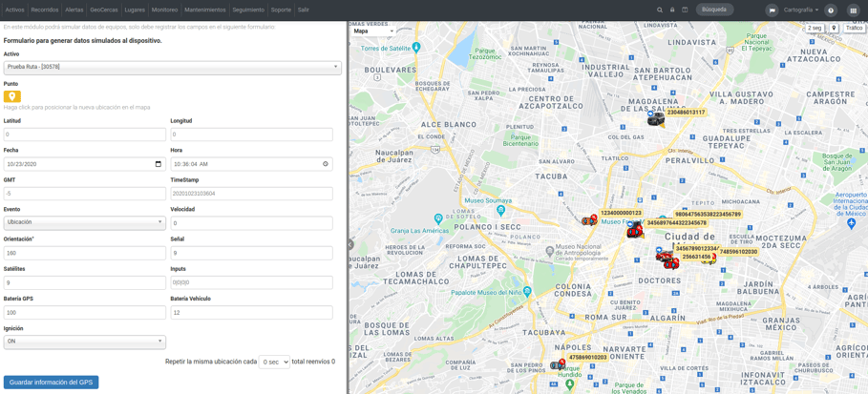This screenshot has height=394, width=868.
Task: Click the Satélites input field
Action: [85, 282]
